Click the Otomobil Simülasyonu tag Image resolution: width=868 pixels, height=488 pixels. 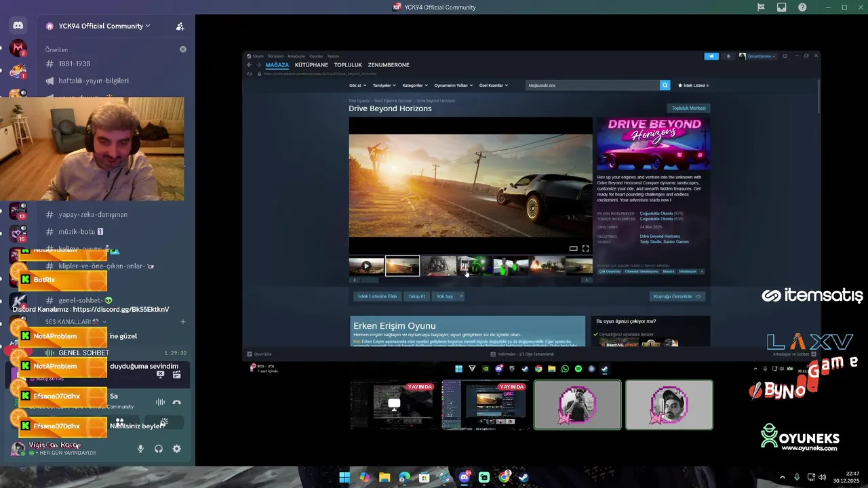click(x=642, y=271)
